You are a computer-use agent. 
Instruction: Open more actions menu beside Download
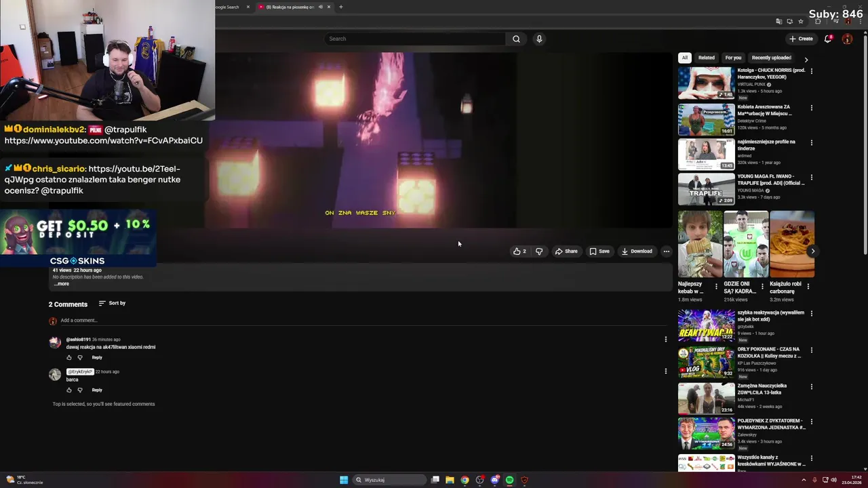[666, 251]
